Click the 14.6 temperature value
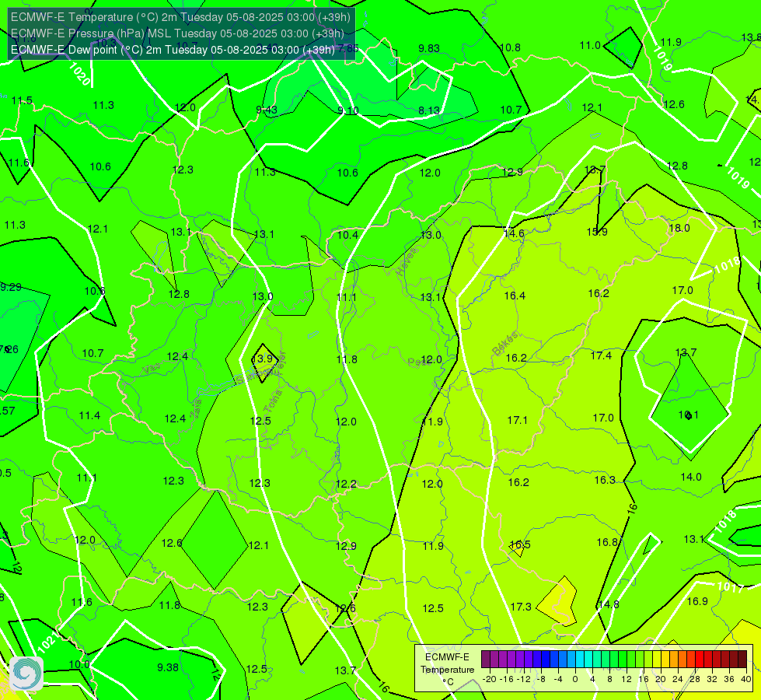This screenshot has width=761, height=700. tap(514, 233)
